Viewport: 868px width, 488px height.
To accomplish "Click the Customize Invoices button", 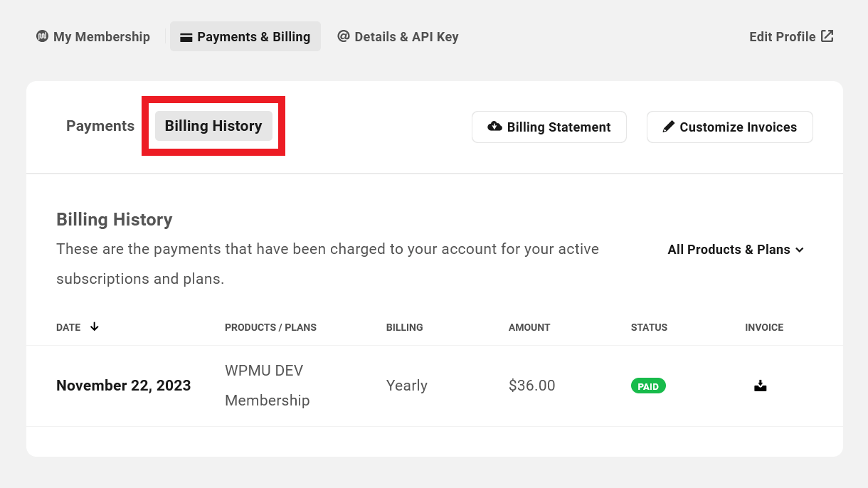I will click(x=730, y=127).
